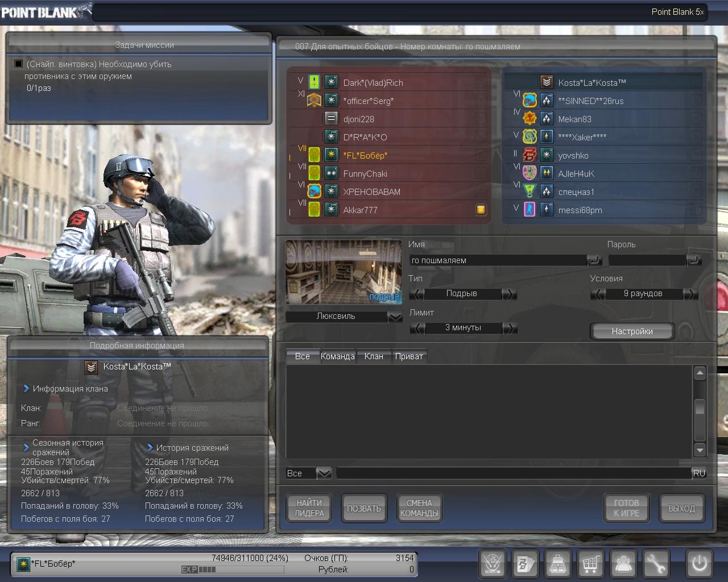
Task: Toggle the sniper rifle mission checkbox
Action: click(18, 64)
